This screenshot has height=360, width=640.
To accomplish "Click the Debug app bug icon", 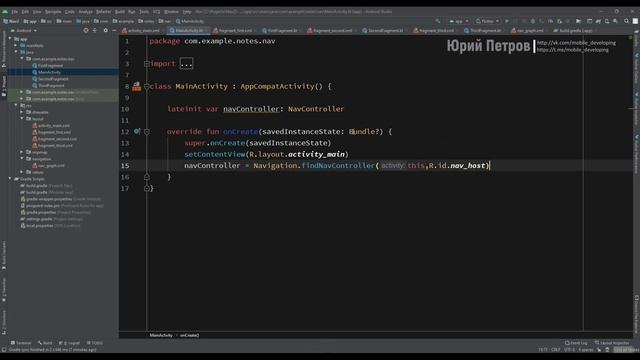I will point(533,21).
